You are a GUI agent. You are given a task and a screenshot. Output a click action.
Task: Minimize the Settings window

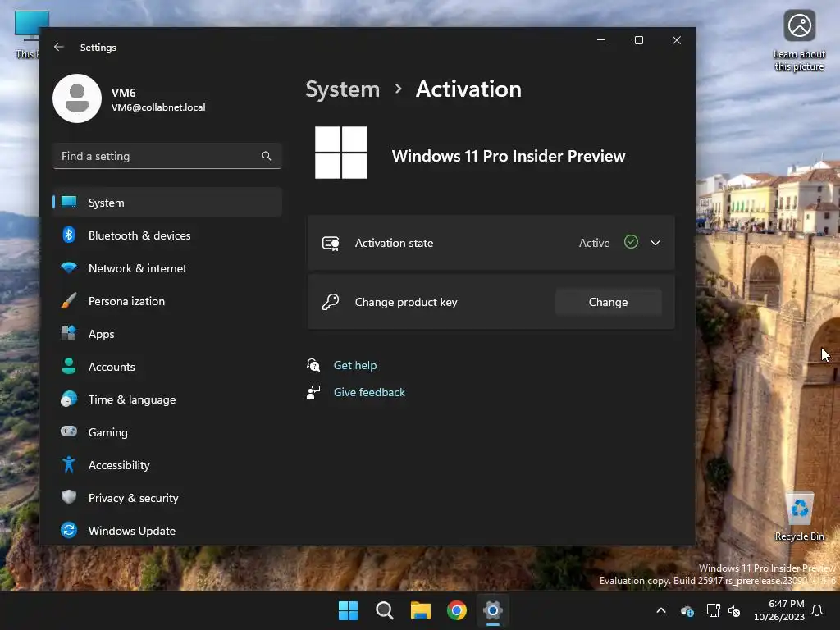pyautogui.click(x=601, y=40)
